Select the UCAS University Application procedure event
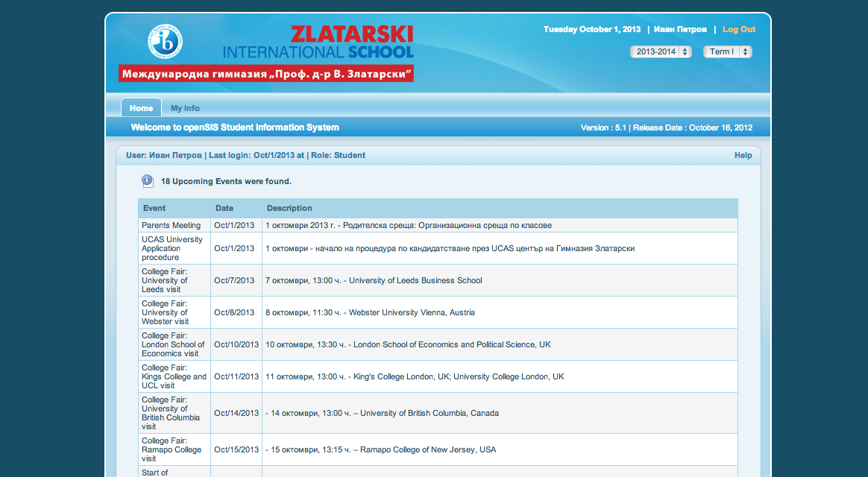Image resolution: width=868 pixels, height=477 pixels. click(172, 248)
